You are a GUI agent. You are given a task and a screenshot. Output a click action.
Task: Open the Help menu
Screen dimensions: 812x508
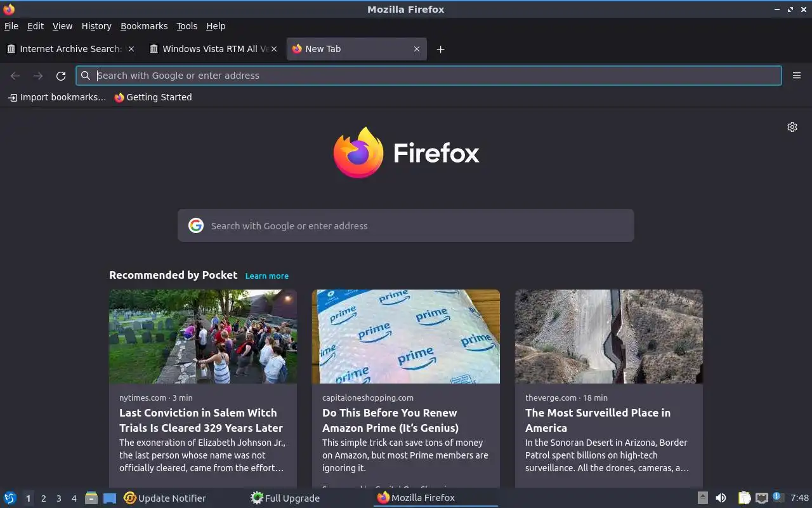[216, 26]
